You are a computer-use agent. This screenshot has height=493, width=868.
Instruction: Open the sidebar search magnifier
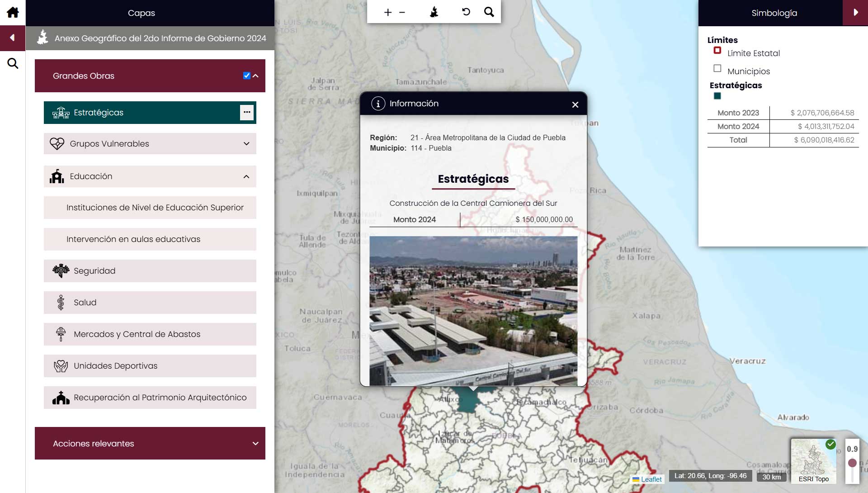[13, 63]
